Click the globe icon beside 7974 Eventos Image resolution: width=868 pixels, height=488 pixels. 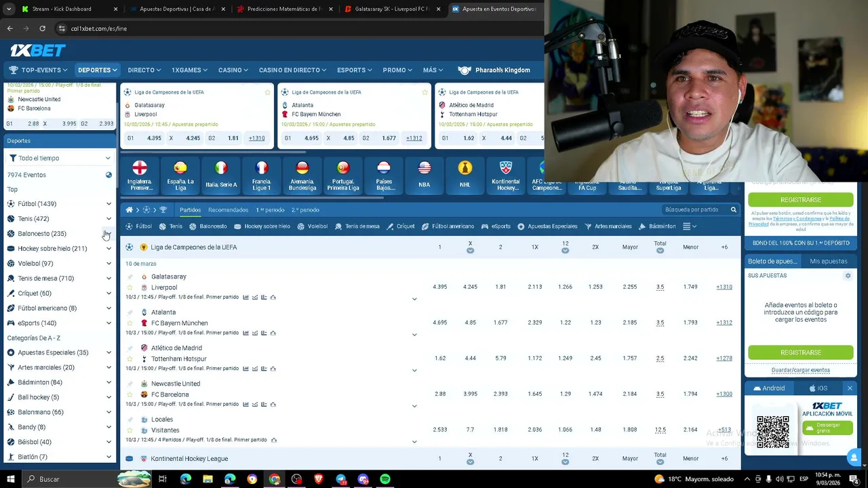click(108, 175)
